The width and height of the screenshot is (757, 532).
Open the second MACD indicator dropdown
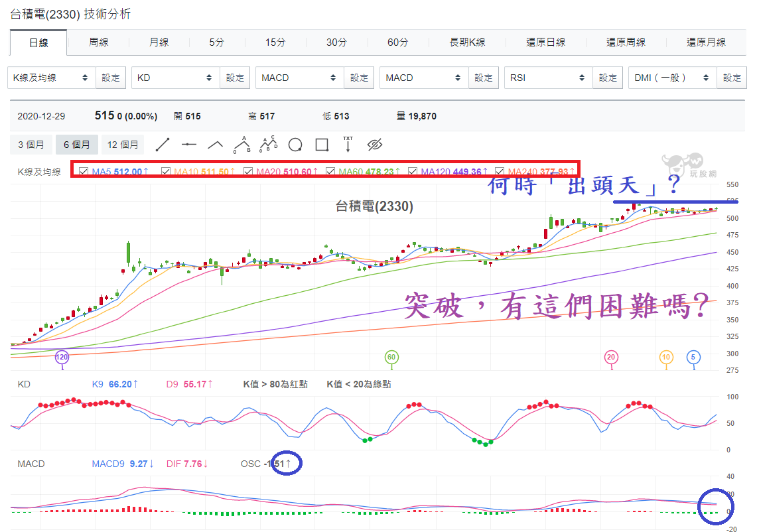pos(424,78)
